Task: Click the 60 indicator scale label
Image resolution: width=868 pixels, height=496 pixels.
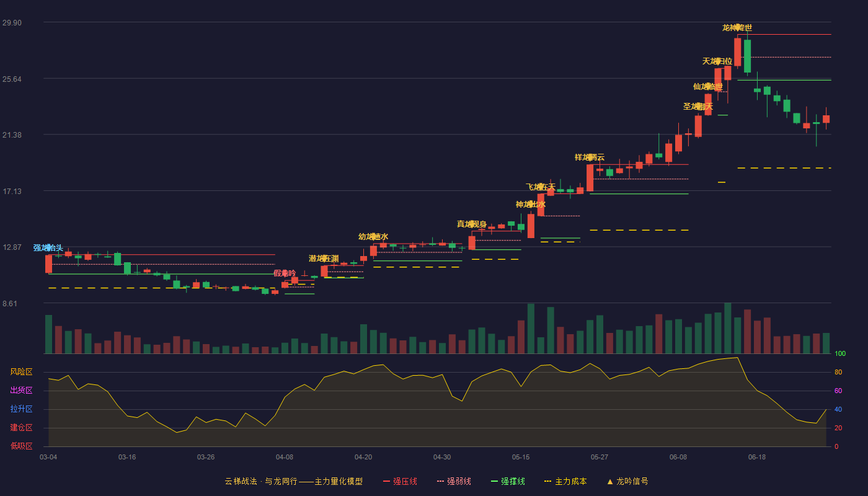Action: [838, 391]
